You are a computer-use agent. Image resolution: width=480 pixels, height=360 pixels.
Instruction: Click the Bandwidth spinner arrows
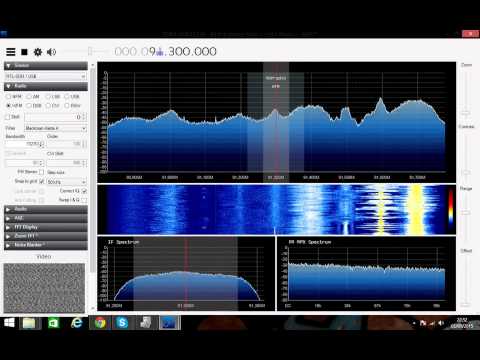tap(42, 144)
